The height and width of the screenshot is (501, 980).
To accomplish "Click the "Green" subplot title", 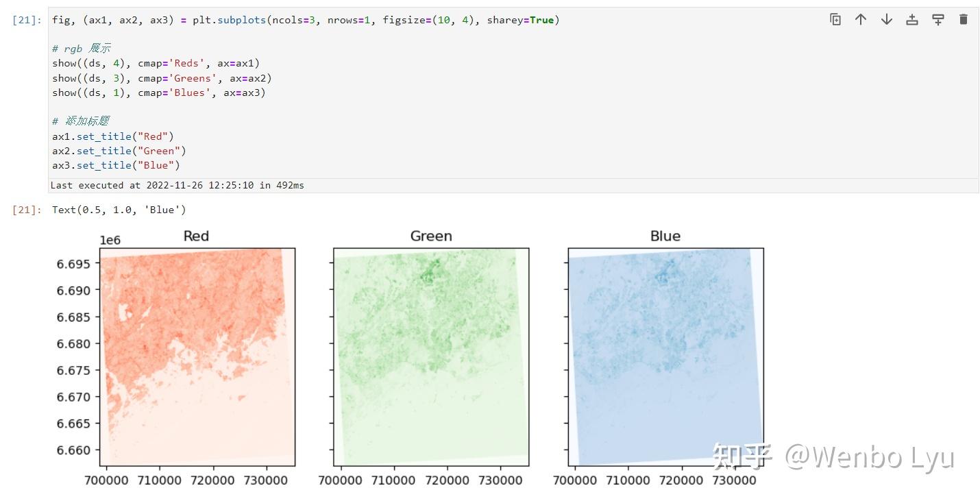I will click(x=431, y=236).
